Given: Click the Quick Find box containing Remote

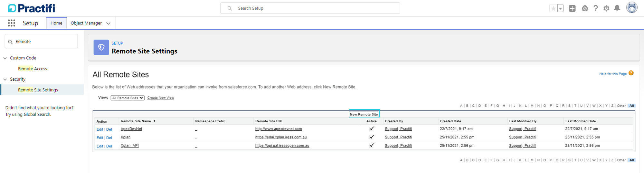Looking at the screenshot, I should (x=41, y=41).
